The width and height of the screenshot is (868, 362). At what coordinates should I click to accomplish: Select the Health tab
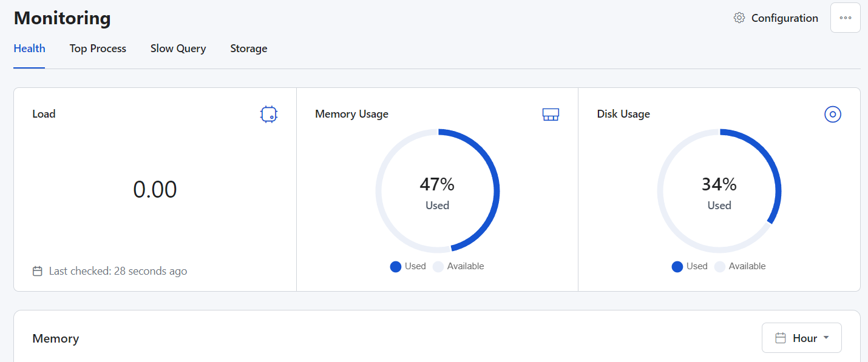click(29, 49)
